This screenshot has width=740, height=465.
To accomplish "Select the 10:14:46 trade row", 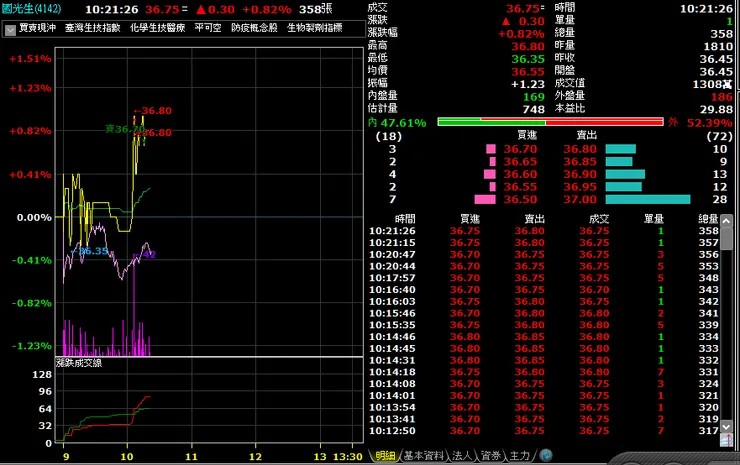I will 544,337.
